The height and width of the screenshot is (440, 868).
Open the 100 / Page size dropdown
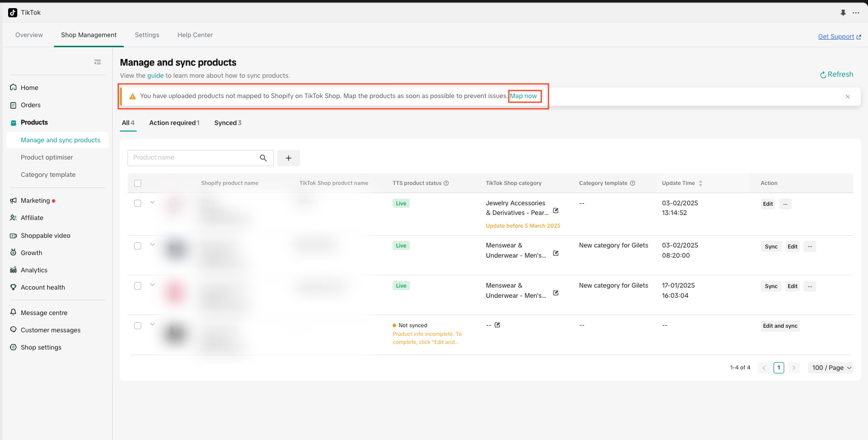(830, 368)
